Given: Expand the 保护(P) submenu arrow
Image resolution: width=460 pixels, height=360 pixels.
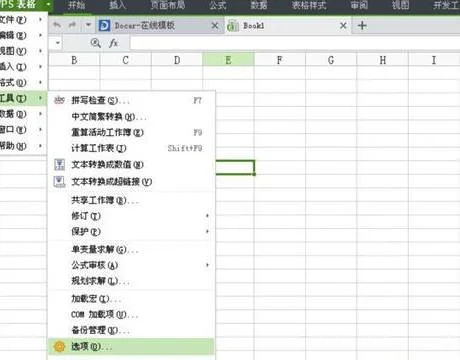Looking at the screenshot, I should pyautogui.click(x=207, y=232).
